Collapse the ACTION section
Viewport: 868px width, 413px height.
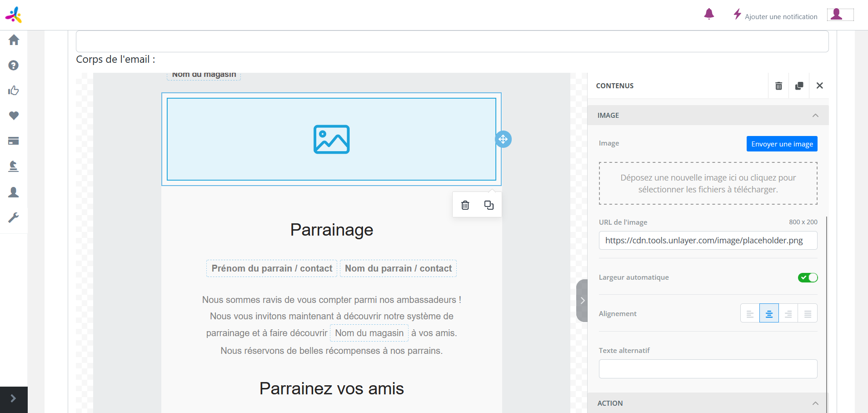click(815, 403)
